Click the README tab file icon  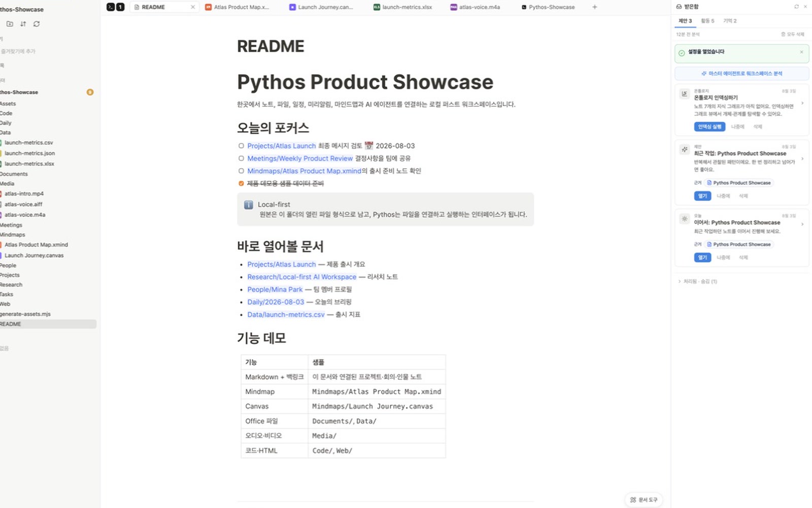point(137,7)
